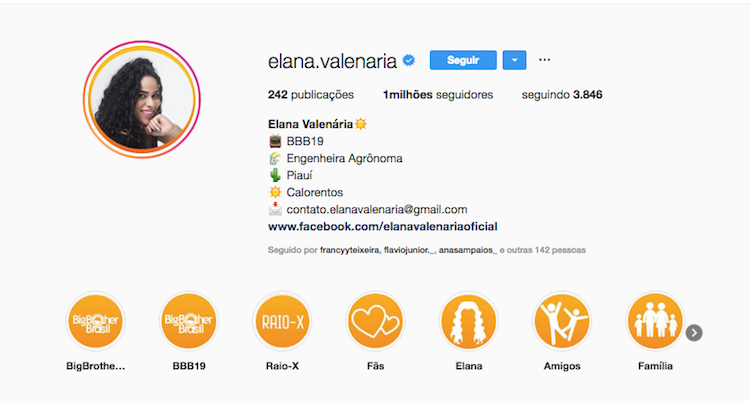Image resolution: width=750 pixels, height=401 pixels.
Task: Open the Elana hair silhouette highlight
Action: [469, 321]
